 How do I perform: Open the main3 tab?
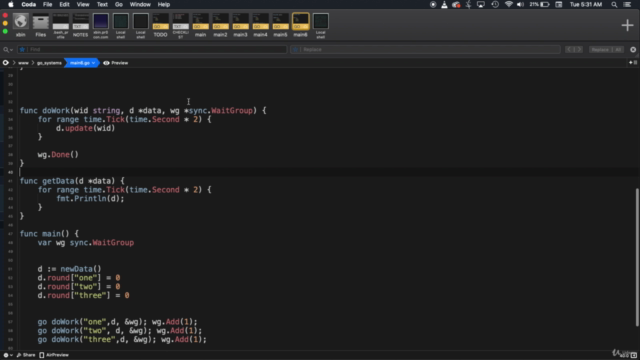(240, 26)
